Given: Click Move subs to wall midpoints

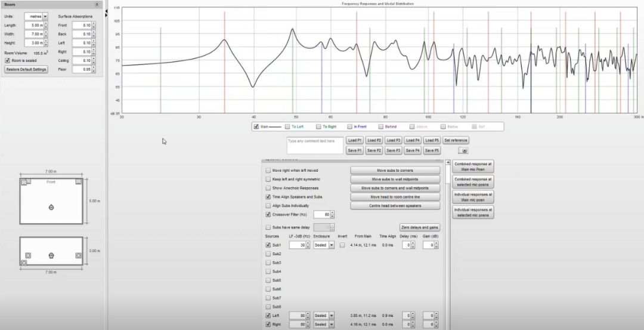Looking at the screenshot, I should pos(395,179).
